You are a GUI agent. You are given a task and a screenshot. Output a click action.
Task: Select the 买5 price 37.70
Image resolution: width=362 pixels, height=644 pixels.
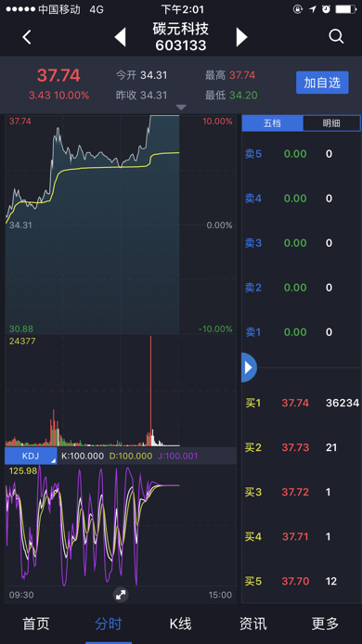tap(295, 581)
